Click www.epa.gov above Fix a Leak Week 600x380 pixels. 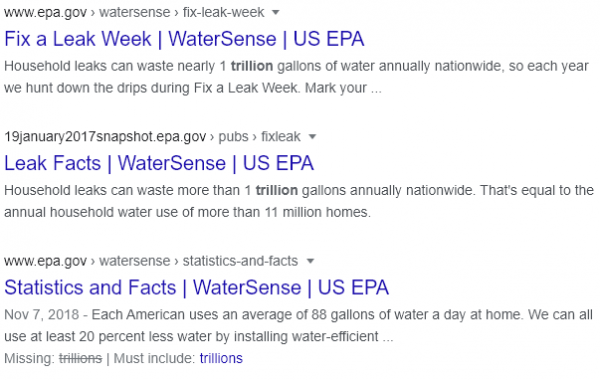click(46, 12)
